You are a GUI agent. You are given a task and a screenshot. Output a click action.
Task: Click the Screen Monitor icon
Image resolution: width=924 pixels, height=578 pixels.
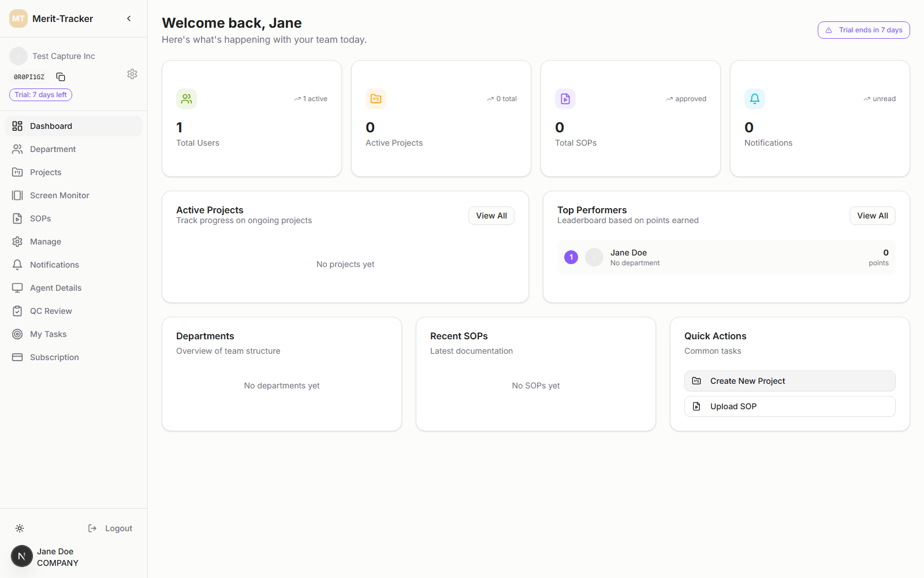click(x=17, y=195)
